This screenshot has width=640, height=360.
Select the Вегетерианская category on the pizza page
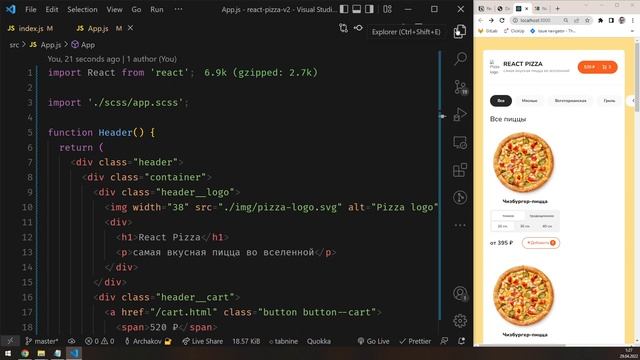coord(570,100)
